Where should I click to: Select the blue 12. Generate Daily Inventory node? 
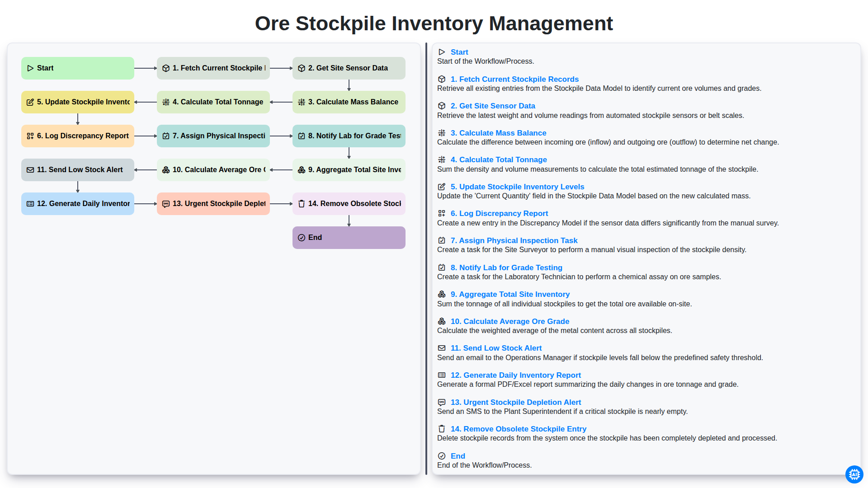pos(78,204)
